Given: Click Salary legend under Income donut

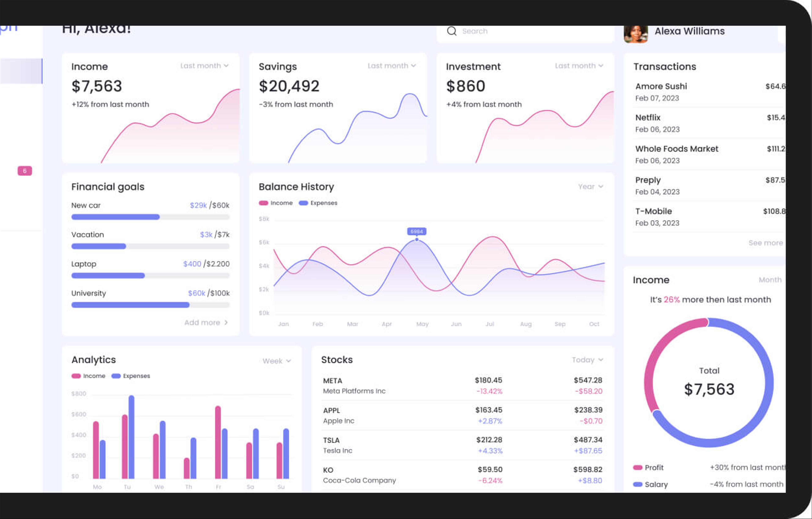Looking at the screenshot, I should pos(650,484).
